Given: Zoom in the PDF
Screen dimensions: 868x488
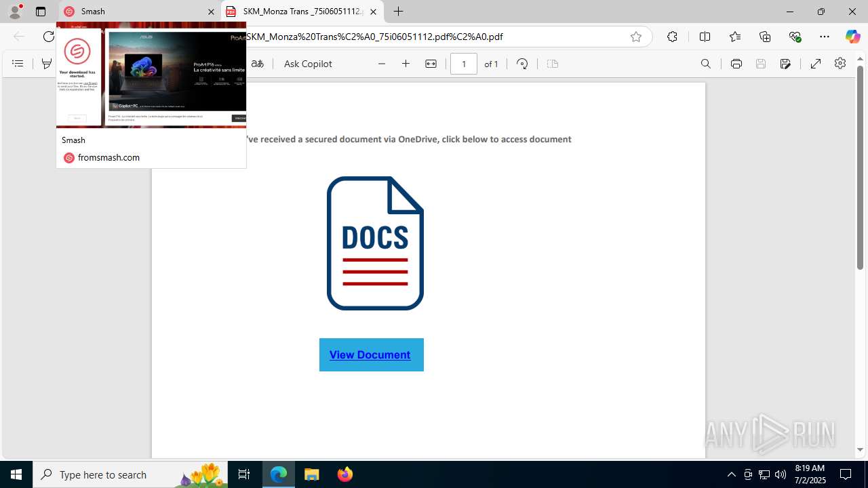Looking at the screenshot, I should [406, 64].
